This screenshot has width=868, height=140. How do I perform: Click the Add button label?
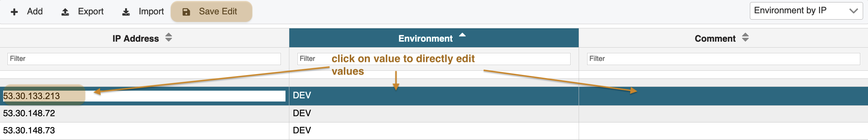pyautogui.click(x=35, y=12)
